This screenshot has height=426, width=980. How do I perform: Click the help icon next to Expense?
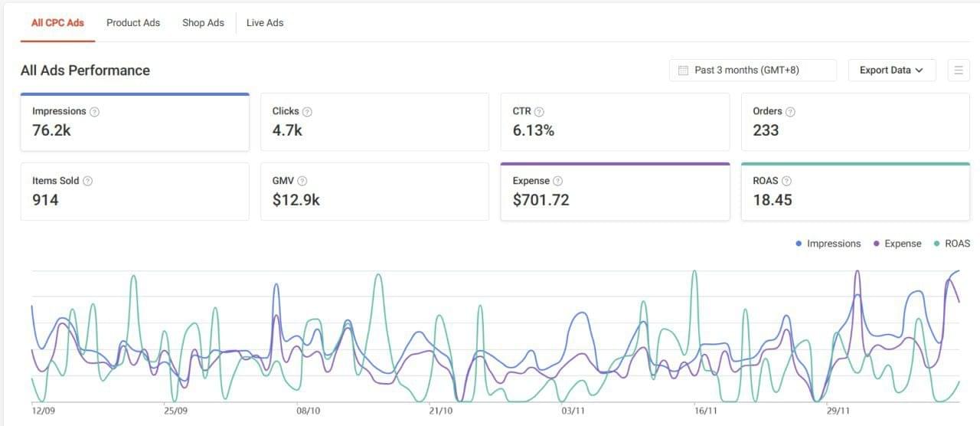pos(557,182)
